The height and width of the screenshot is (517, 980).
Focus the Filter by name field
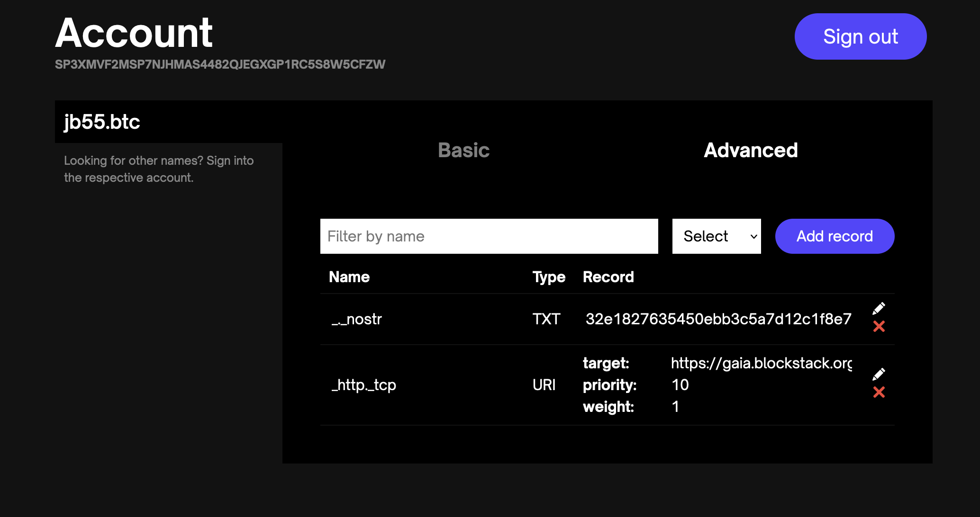[489, 236]
